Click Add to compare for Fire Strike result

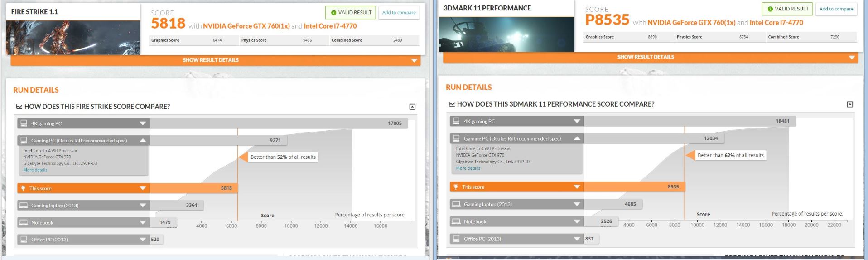pos(399,13)
